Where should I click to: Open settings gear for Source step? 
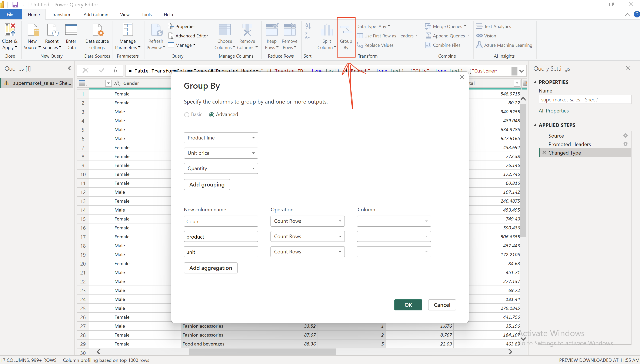tap(625, 135)
